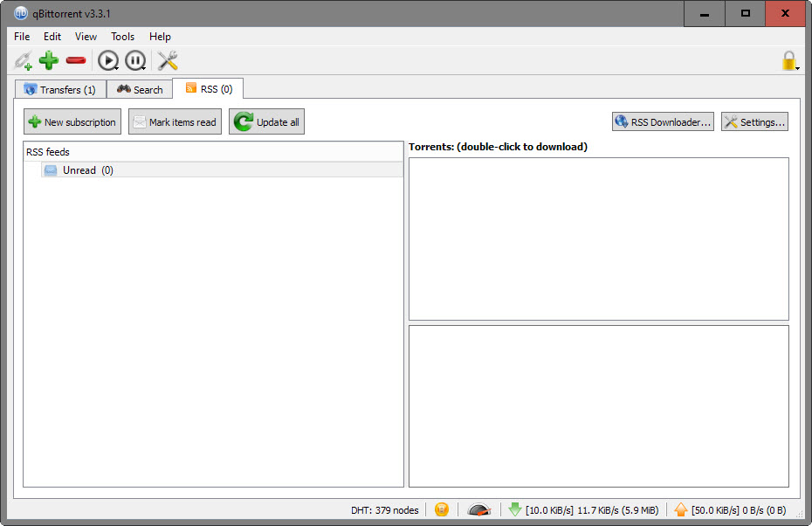The image size is (812, 526).
Task: Click the New subscription button
Action: coord(72,121)
